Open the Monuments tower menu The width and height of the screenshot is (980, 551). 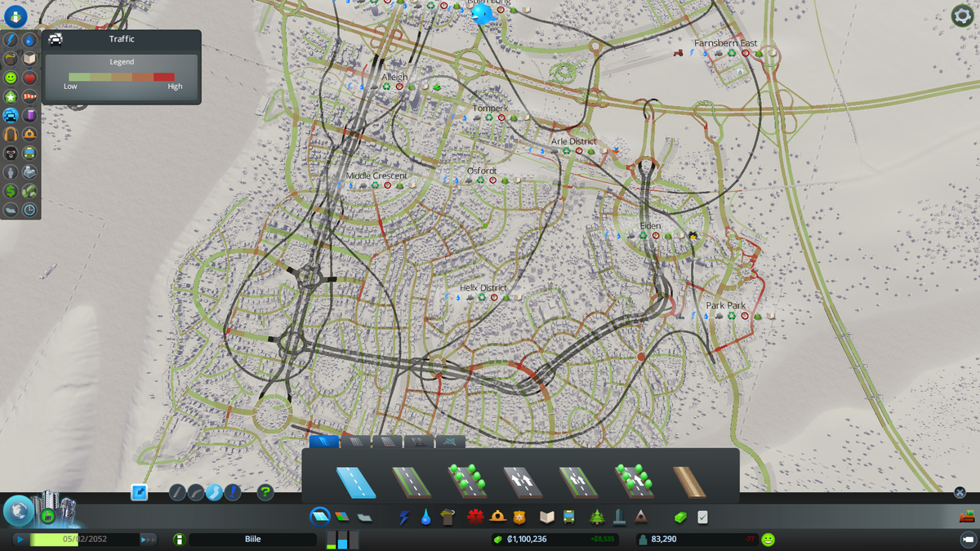pyautogui.click(x=620, y=517)
